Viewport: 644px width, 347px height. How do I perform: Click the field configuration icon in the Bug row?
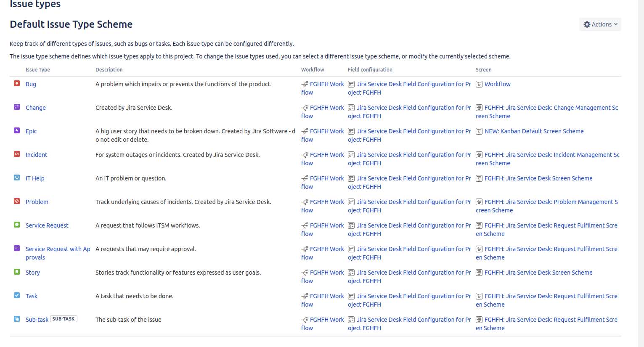pyautogui.click(x=351, y=84)
